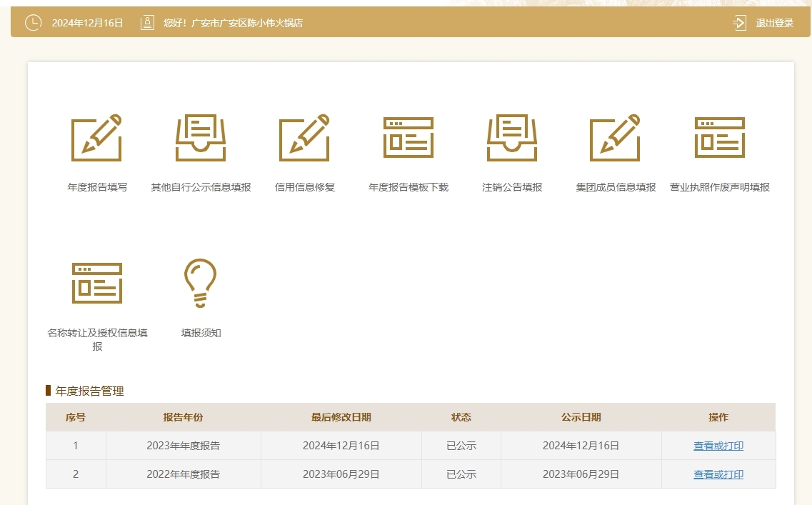Click the 其他自行公示信息填报 tray icon
812x505 pixels.
pos(201,138)
